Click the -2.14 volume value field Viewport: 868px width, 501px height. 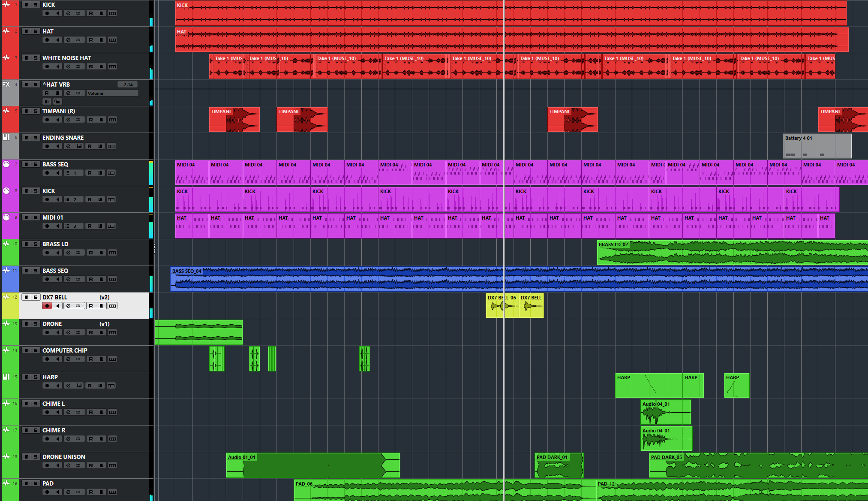(x=127, y=85)
